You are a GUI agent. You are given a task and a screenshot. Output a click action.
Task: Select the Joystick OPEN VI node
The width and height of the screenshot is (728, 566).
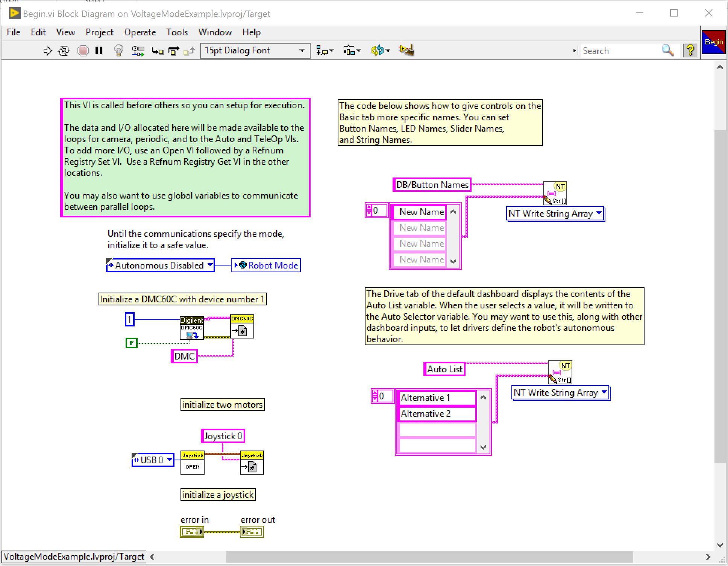click(x=193, y=463)
